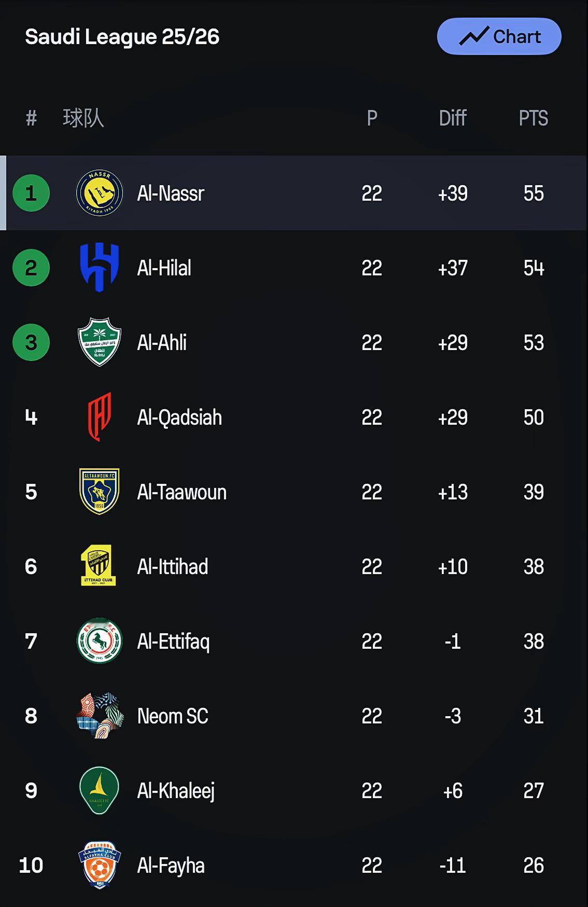Click the Al-Qadsiah red logo
This screenshot has height=907, width=588.
100,417
